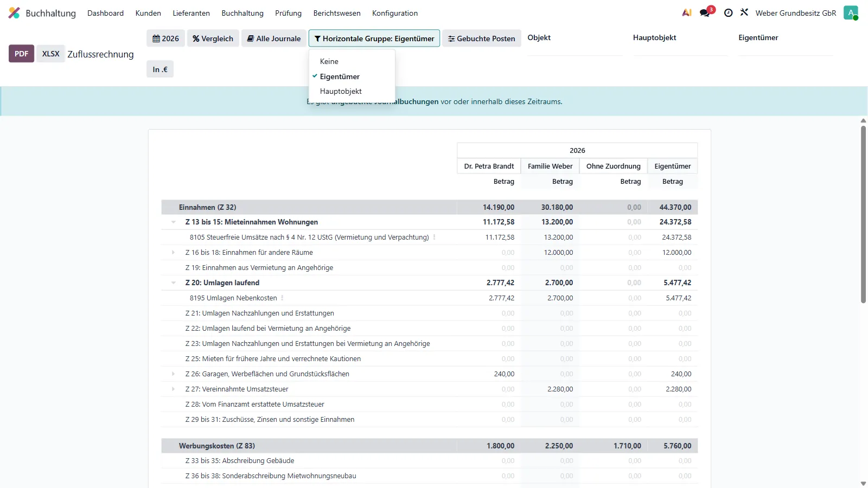Click the 14.190,00 Einnahmen amount

point(499,207)
